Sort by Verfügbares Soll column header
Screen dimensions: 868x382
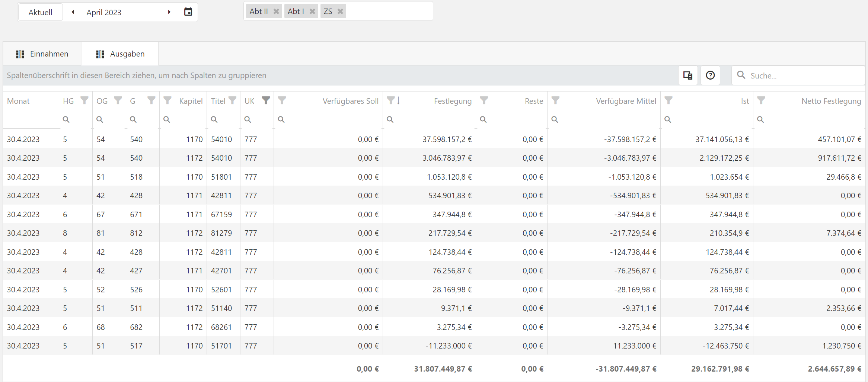click(350, 101)
